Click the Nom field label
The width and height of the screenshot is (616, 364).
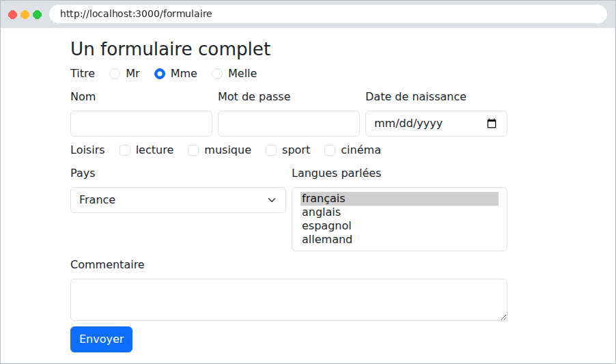(83, 96)
